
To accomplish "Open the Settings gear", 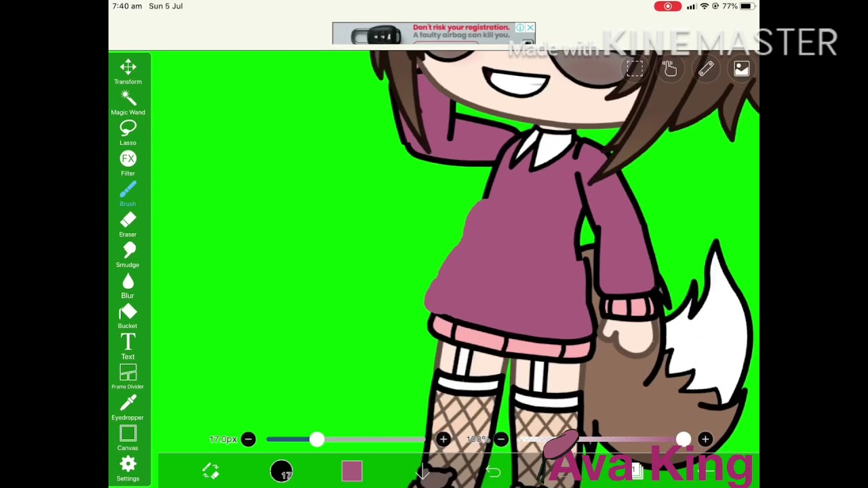I will coord(127,468).
